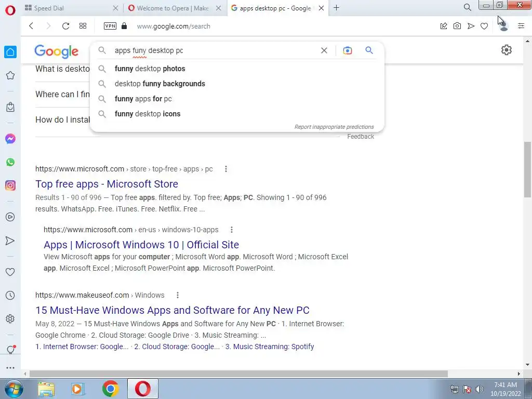Click inside the Google search text field
Screen dimensions: 532x399
pyautogui.click(x=214, y=50)
